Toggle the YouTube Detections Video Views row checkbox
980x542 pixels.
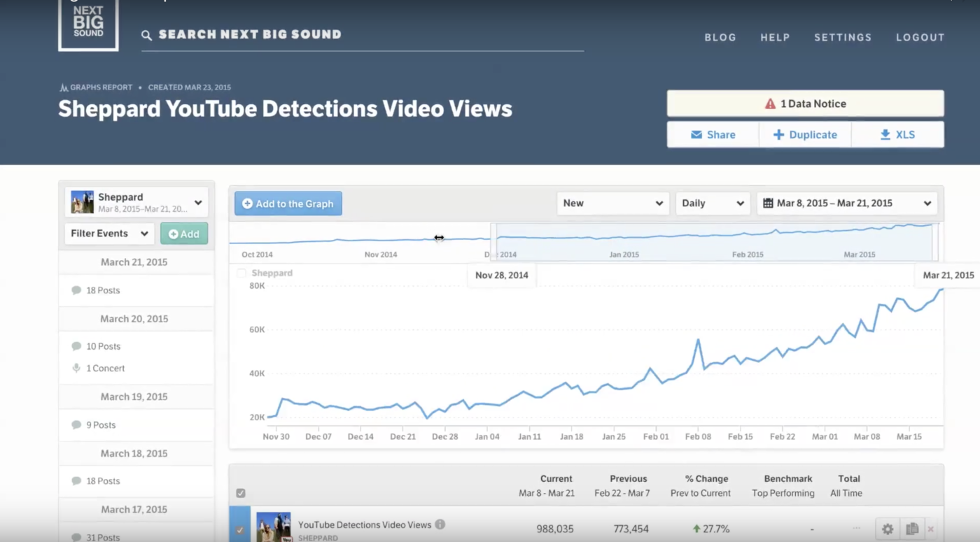coord(240,530)
